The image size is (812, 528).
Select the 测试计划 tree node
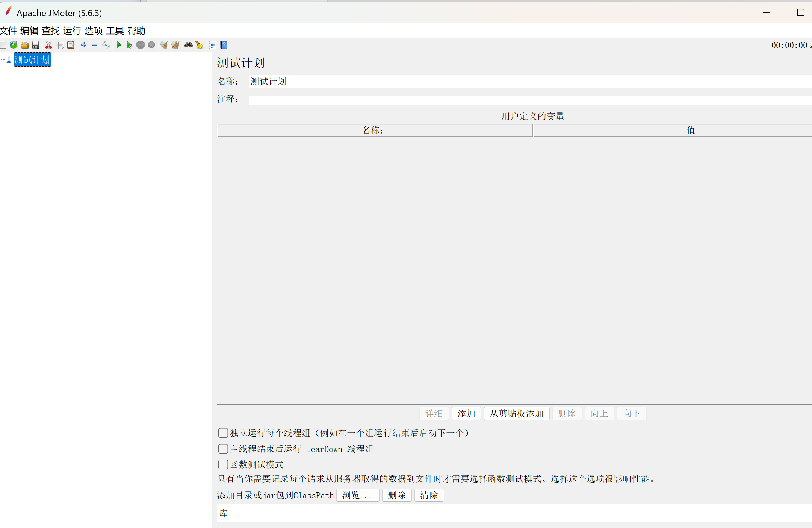(x=32, y=59)
